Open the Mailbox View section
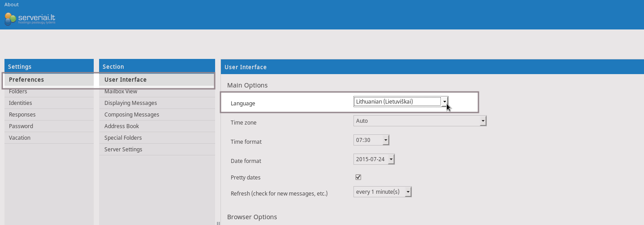This screenshot has height=225, width=644. point(120,92)
